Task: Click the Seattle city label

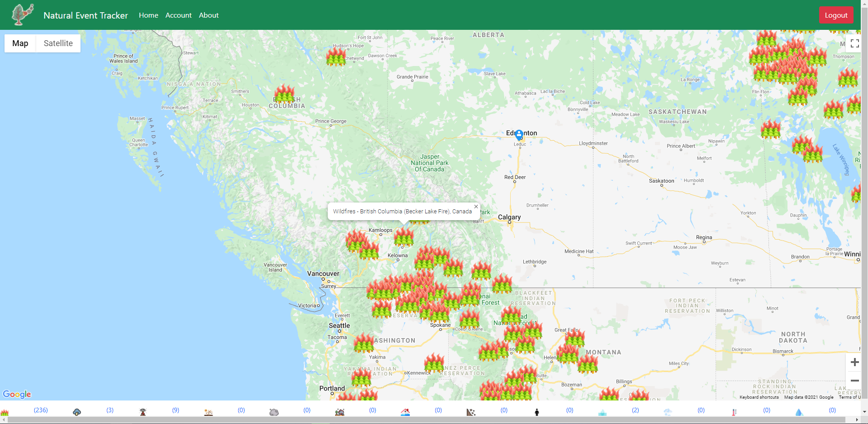Action: 339,325
